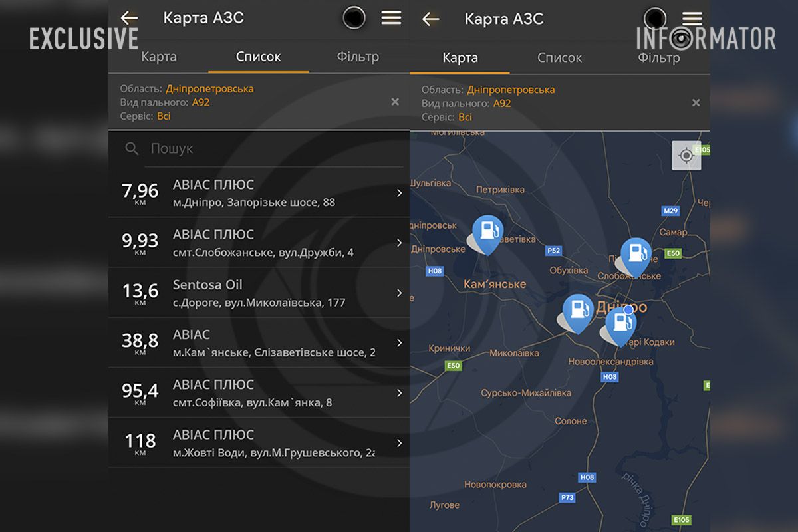Expand the АВІАС Кам'янське station chevron
The image size is (798, 532).
click(399, 343)
